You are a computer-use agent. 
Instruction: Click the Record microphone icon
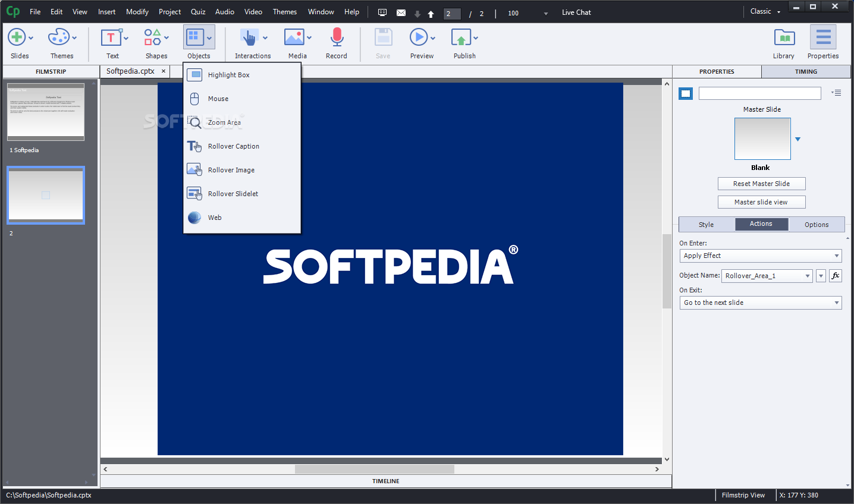[x=337, y=37]
